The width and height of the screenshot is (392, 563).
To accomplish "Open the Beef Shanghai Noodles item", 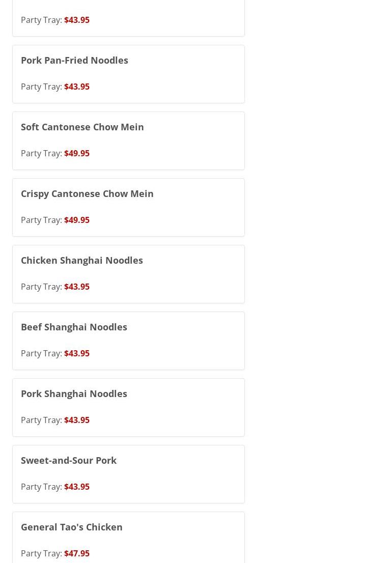I will (x=74, y=327).
